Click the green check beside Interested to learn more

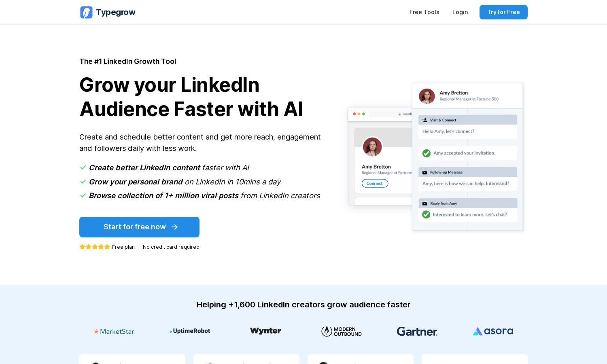click(x=426, y=215)
